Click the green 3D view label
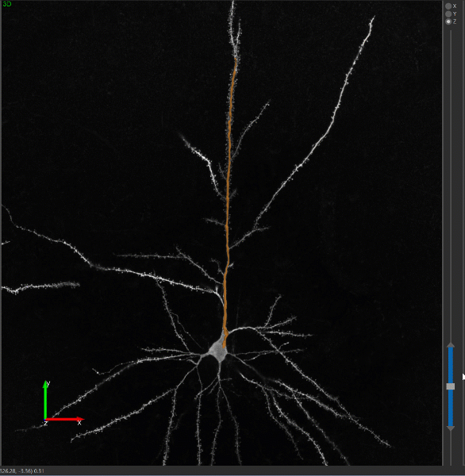Screen dimensions: 465x476 point(6,4)
